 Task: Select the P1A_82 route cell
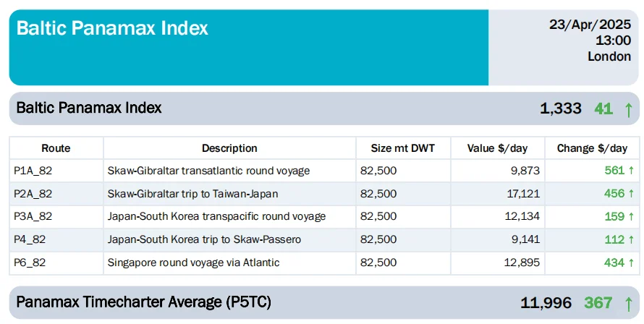click(x=33, y=171)
